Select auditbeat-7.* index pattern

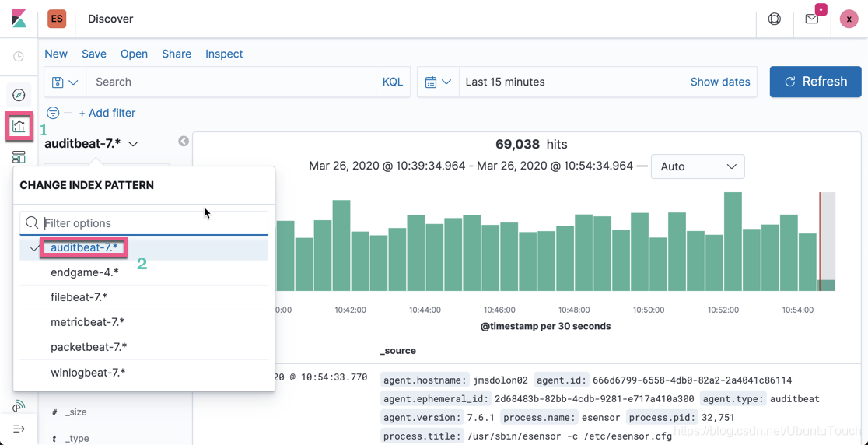click(144, 248)
